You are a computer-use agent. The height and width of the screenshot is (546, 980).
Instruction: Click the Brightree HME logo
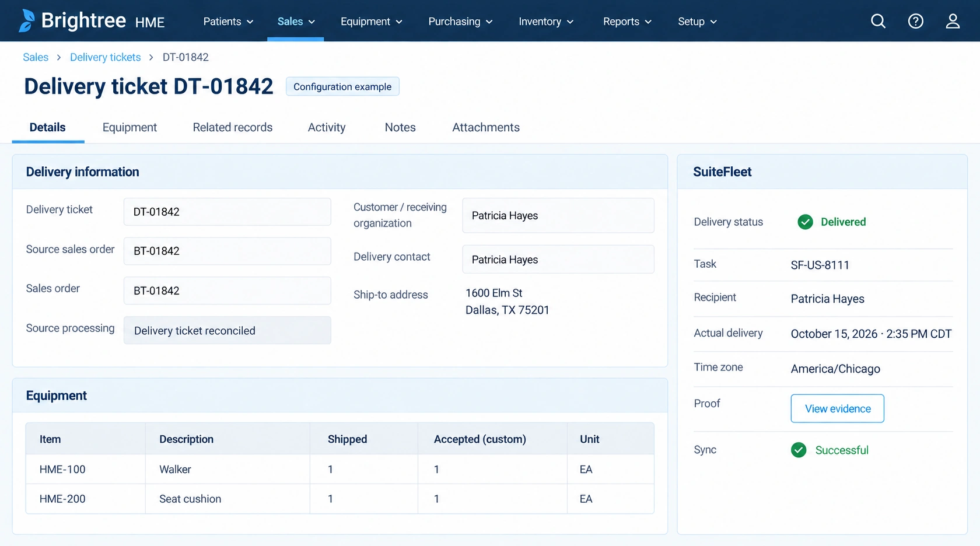coord(92,21)
